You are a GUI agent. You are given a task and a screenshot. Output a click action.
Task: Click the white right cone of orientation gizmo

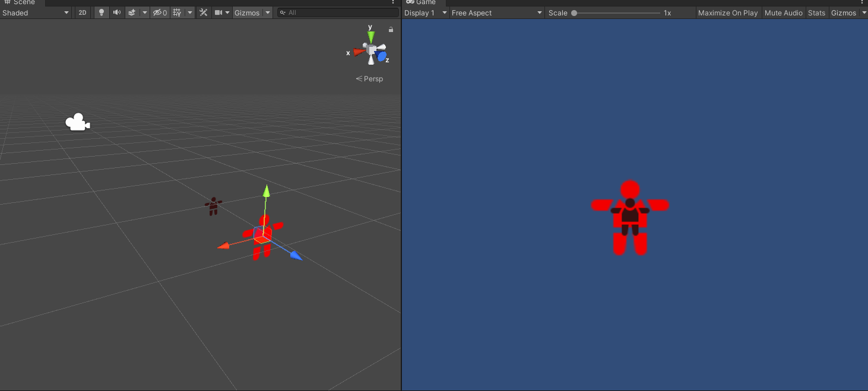coord(381,47)
